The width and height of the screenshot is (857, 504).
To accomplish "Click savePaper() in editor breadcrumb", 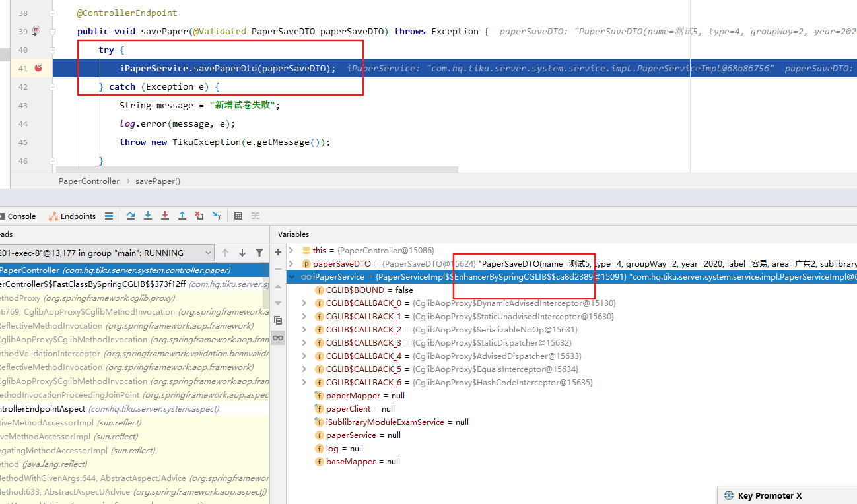I will click(x=158, y=181).
